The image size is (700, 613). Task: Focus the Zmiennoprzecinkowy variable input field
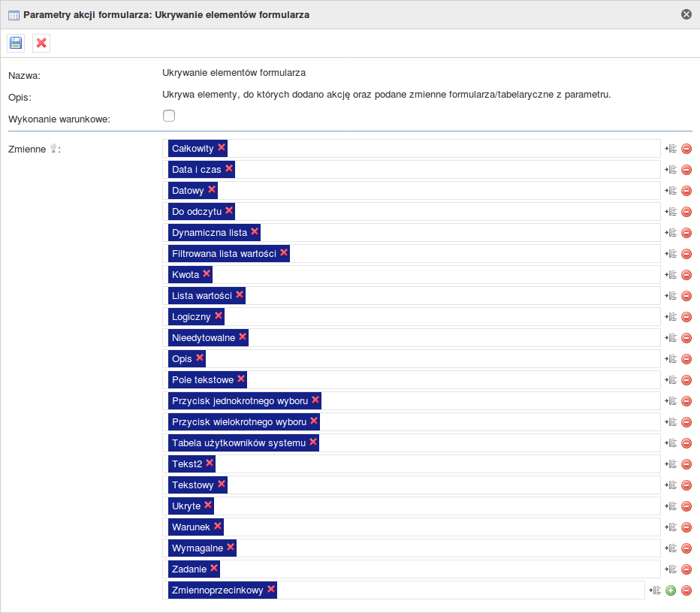click(x=403, y=590)
